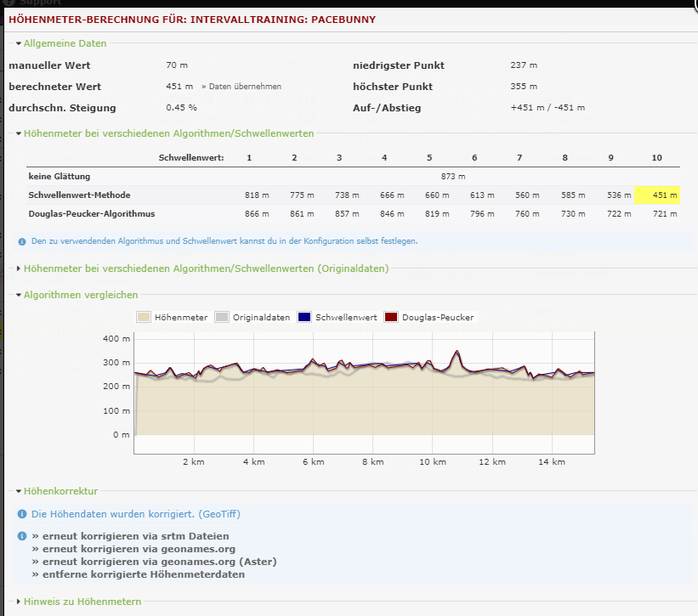
Task: Click the info icon beside the configuration hint
Action: (x=22, y=241)
